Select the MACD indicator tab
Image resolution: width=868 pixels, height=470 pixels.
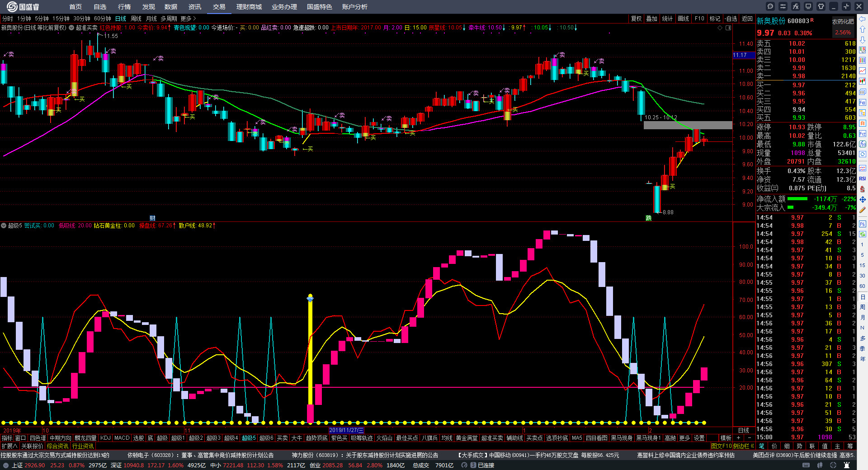click(x=122, y=438)
